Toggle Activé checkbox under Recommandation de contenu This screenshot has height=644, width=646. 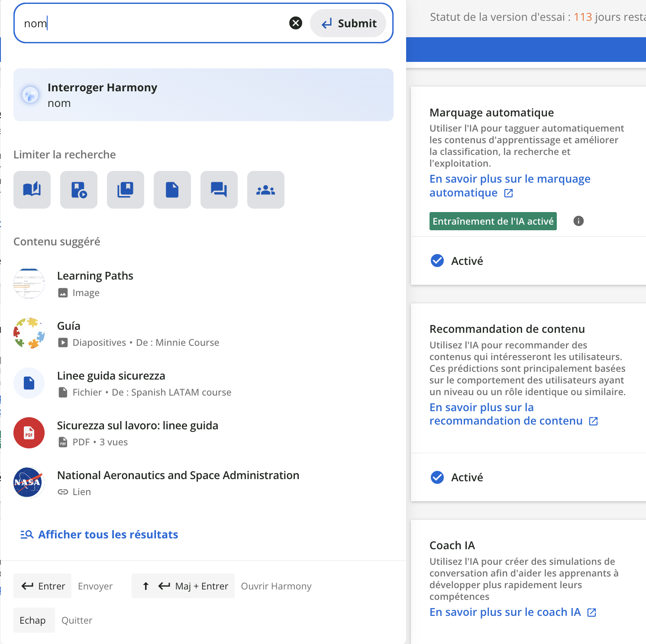437,477
